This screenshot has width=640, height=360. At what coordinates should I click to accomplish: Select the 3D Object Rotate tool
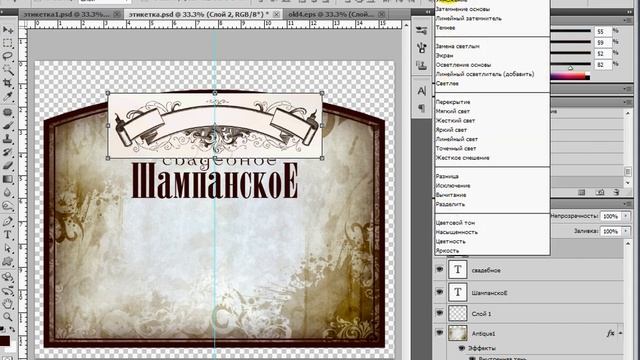click(x=8, y=277)
